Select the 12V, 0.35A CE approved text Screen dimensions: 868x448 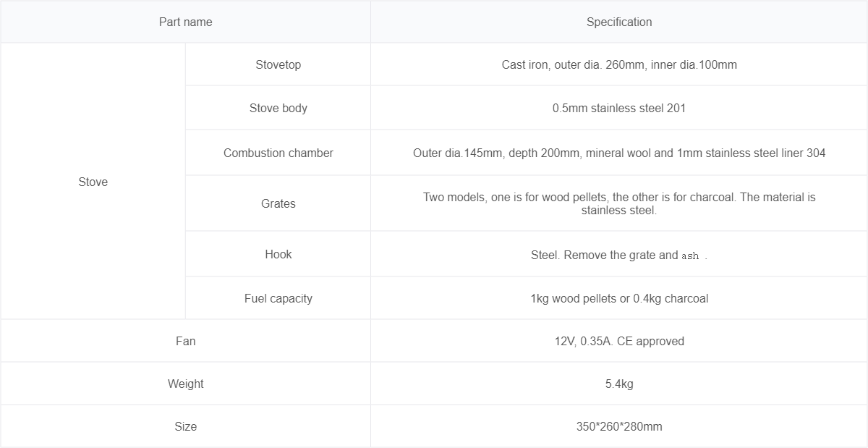tap(619, 341)
